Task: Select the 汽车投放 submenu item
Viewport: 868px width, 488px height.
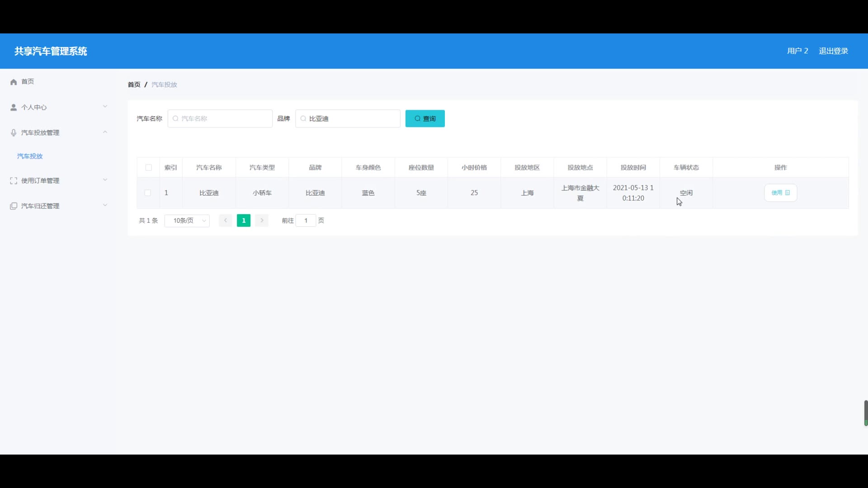Action: click(x=30, y=156)
